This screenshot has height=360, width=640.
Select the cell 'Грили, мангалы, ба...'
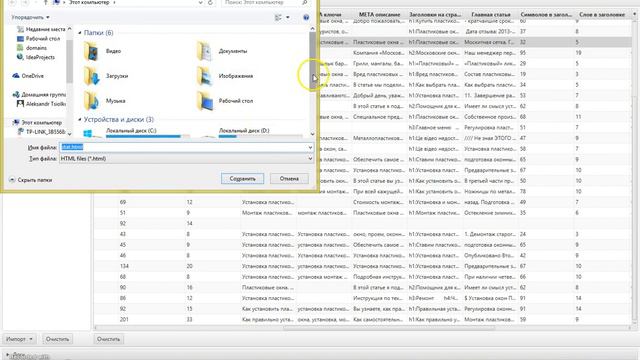point(379,64)
